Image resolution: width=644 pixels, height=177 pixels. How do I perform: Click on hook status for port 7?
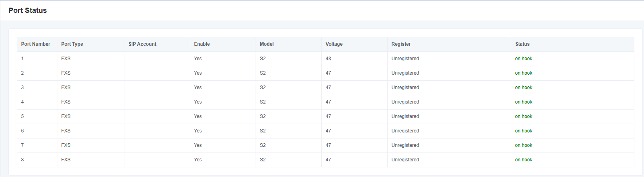524,145
